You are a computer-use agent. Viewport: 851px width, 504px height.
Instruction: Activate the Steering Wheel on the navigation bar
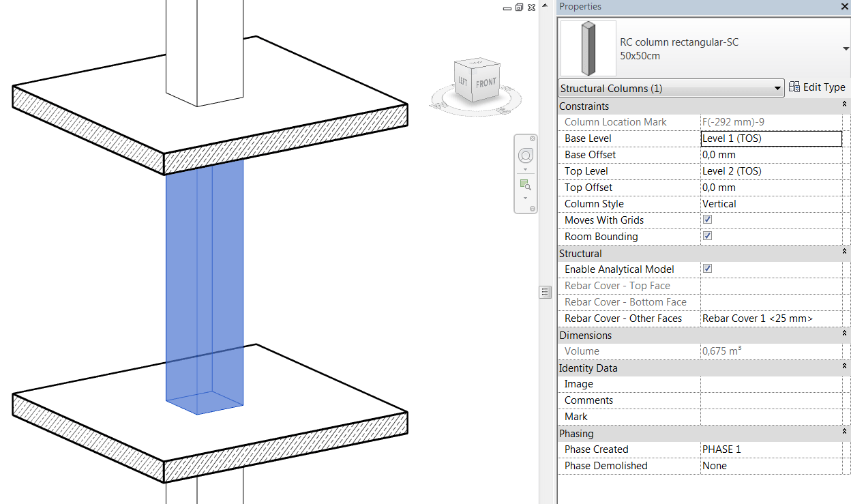pos(525,155)
